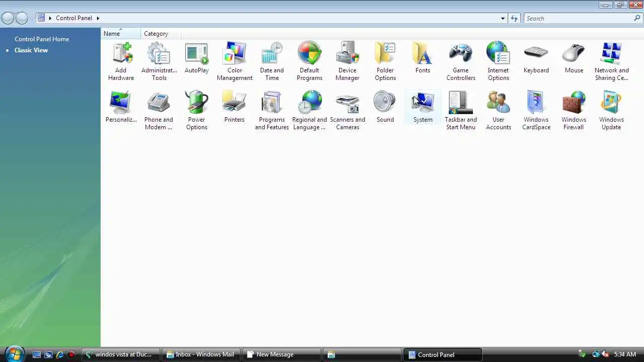Open the AutoPlay settings icon
This screenshot has height=362, width=644.
(x=197, y=58)
